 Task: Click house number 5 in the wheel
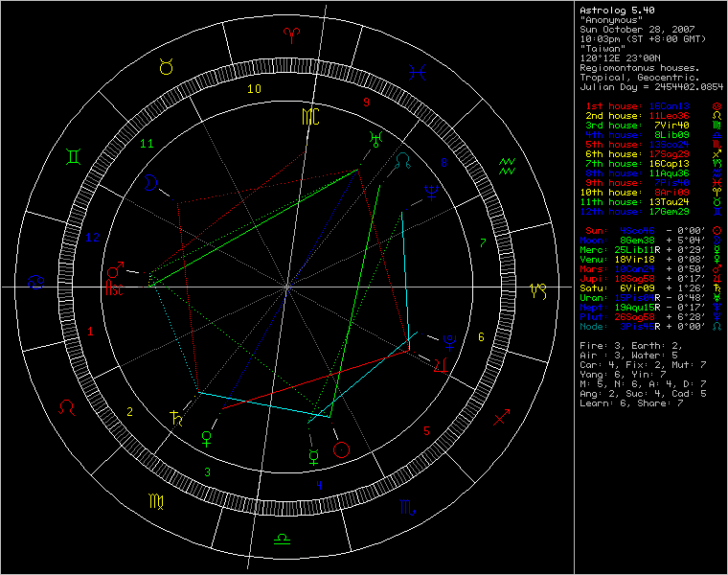[426, 431]
